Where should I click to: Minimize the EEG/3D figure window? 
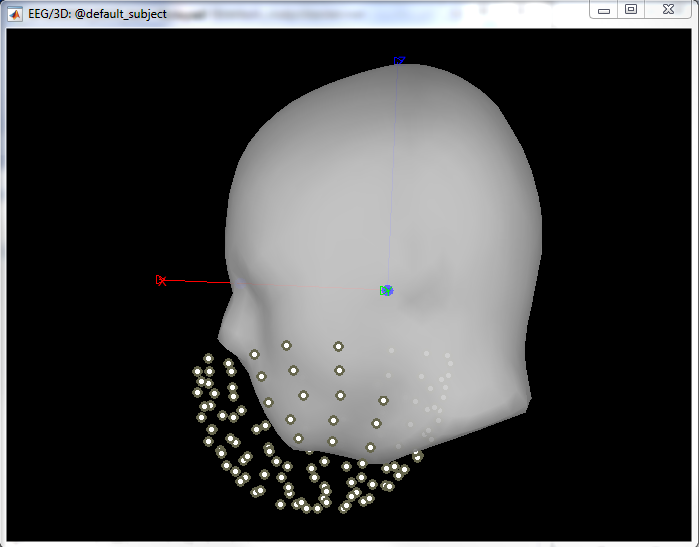point(604,10)
